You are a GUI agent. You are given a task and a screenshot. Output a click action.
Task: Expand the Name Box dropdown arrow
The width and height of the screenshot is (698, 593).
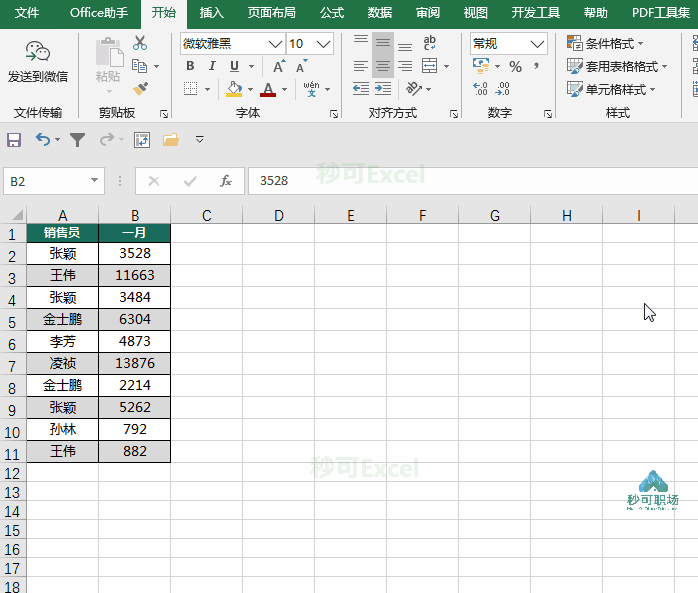point(94,180)
